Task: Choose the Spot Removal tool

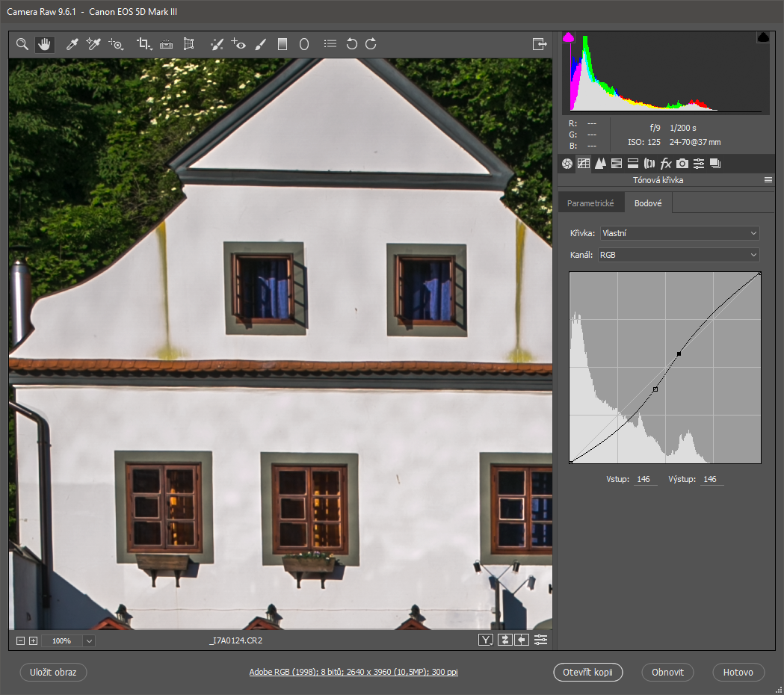Action: 216,44
